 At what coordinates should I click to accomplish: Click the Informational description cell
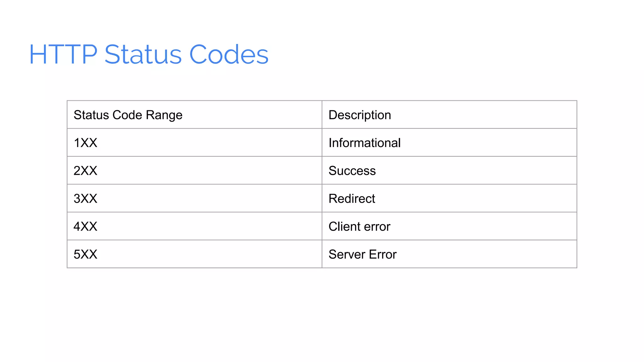pyautogui.click(x=449, y=142)
